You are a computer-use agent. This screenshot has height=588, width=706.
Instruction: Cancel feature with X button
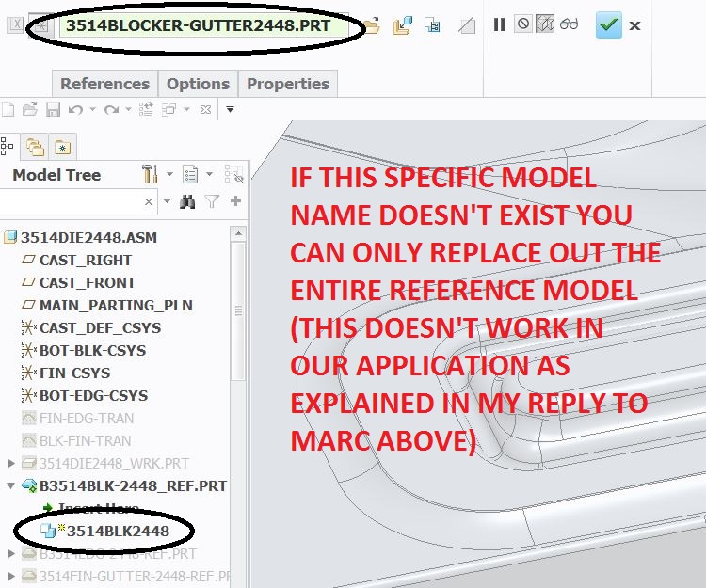[634, 25]
